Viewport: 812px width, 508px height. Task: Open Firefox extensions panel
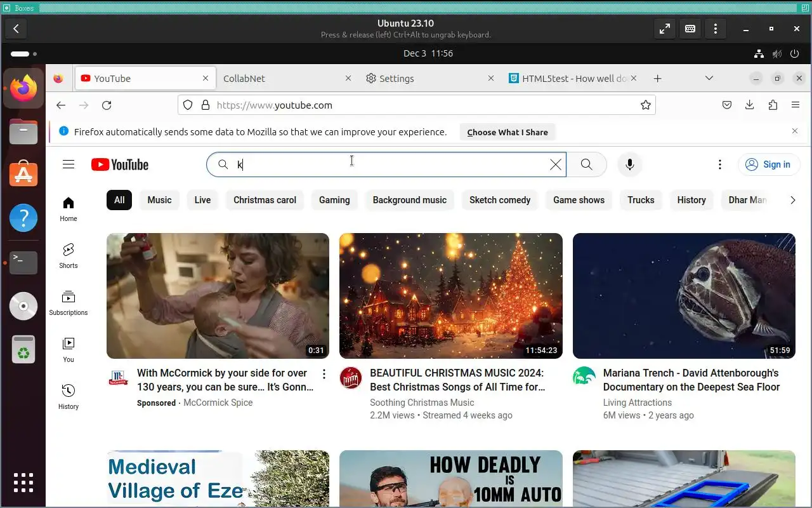click(x=773, y=105)
